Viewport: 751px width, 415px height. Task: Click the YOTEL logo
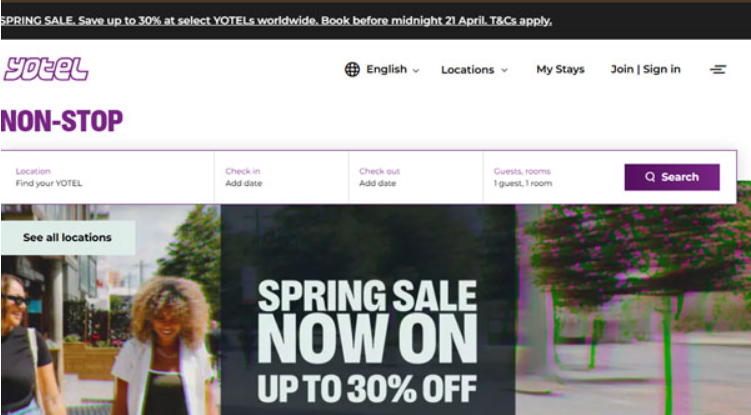point(46,69)
